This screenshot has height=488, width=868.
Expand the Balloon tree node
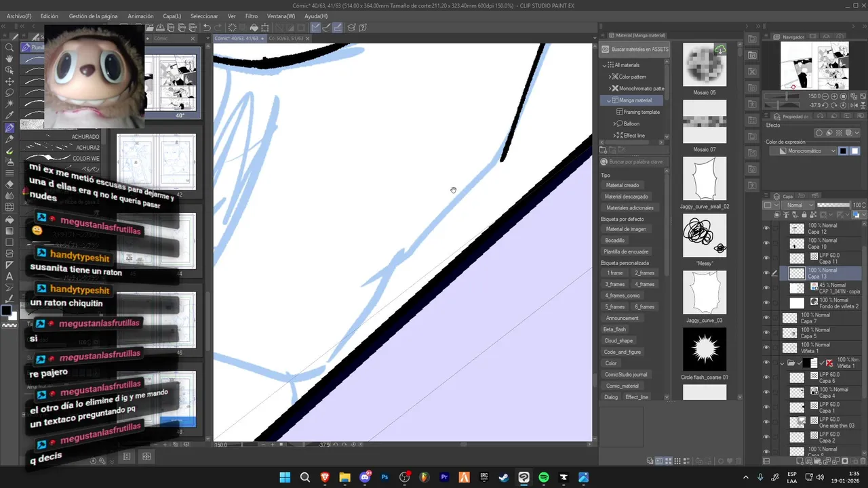click(x=615, y=123)
